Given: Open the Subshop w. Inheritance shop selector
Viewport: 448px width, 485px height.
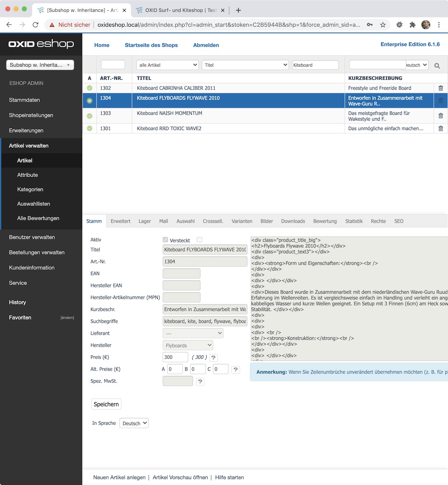Looking at the screenshot, I should click(x=40, y=65).
